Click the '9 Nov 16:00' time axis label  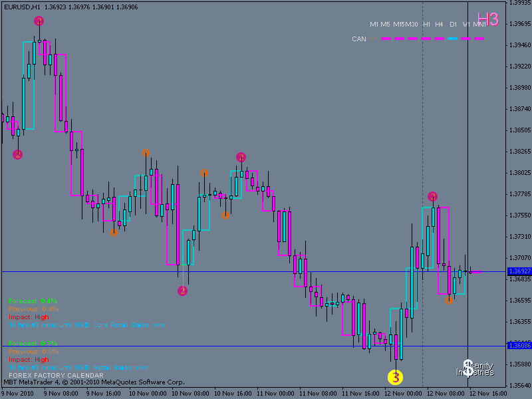click(103, 394)
